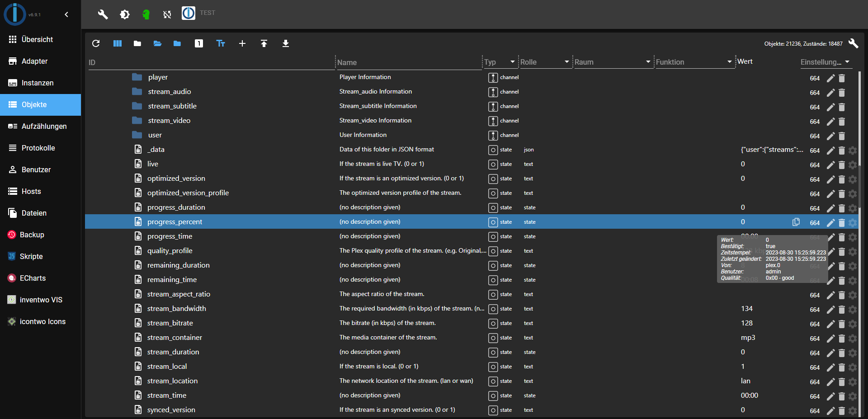The height and width of the screenshot is (419, 868).
Task: Add a new object with the plus icon
Action: 242,43
